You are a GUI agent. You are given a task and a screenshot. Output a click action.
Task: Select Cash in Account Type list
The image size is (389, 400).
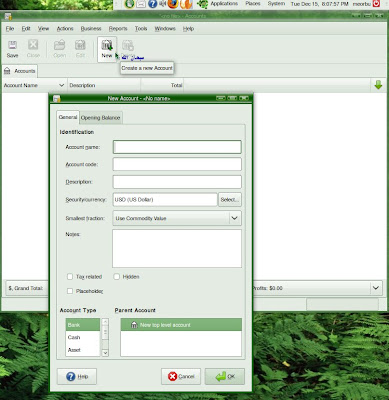point(83,337)
